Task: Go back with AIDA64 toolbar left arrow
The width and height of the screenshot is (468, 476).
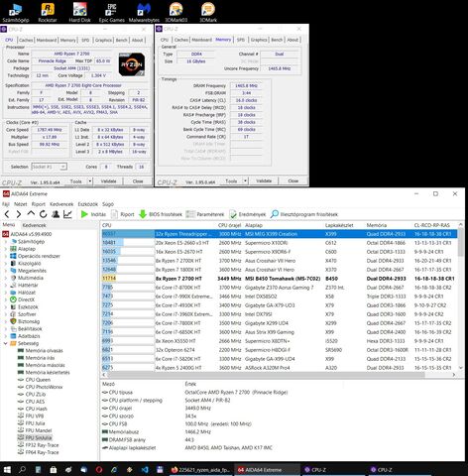Action: (7, 214)
